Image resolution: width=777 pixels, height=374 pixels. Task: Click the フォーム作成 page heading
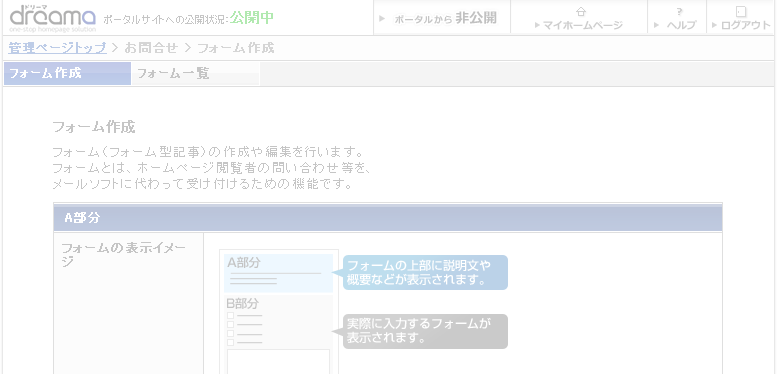(x=94, y=127)
